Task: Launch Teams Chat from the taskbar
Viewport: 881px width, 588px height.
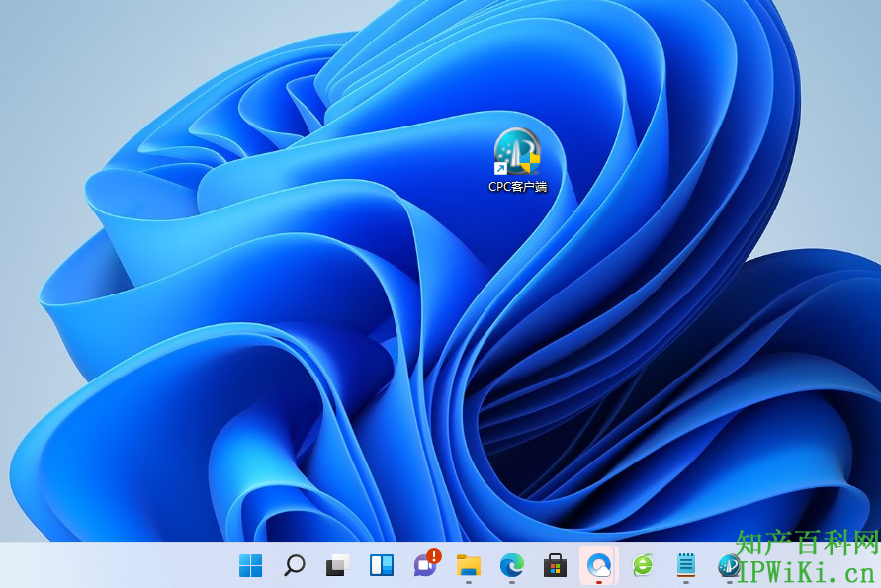Action: click(424, 566)
